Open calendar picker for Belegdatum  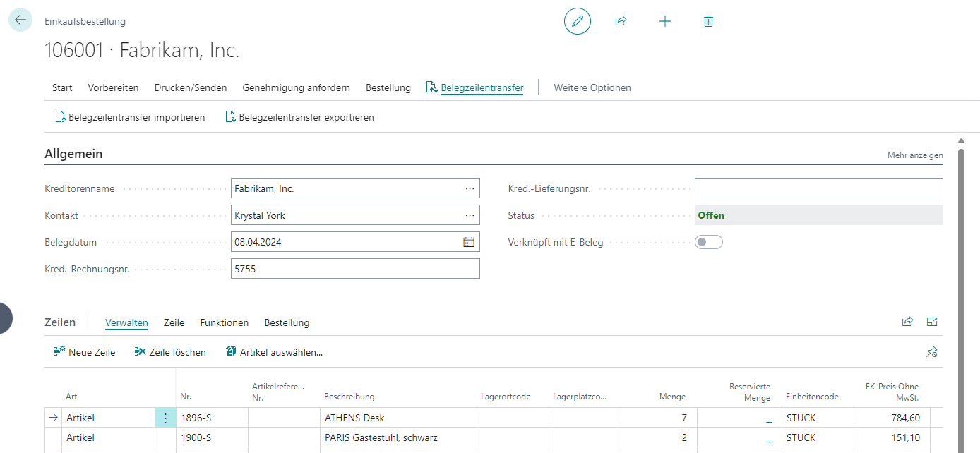469,242
